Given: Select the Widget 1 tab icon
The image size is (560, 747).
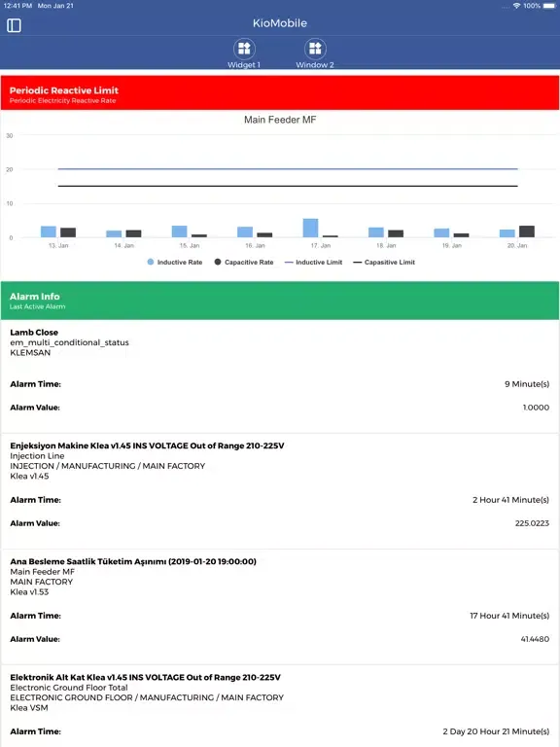Looking at the screenshot, I should pos(244,49).
